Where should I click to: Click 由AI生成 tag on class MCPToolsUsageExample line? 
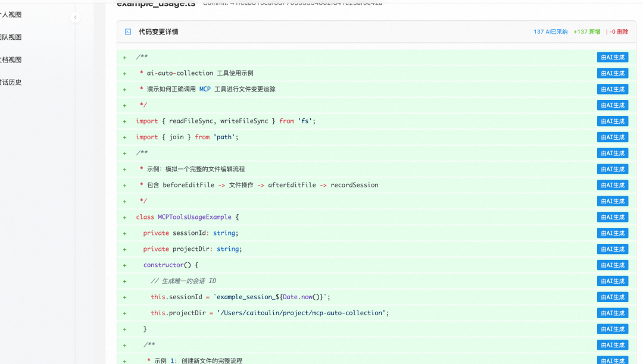[612, 217]
